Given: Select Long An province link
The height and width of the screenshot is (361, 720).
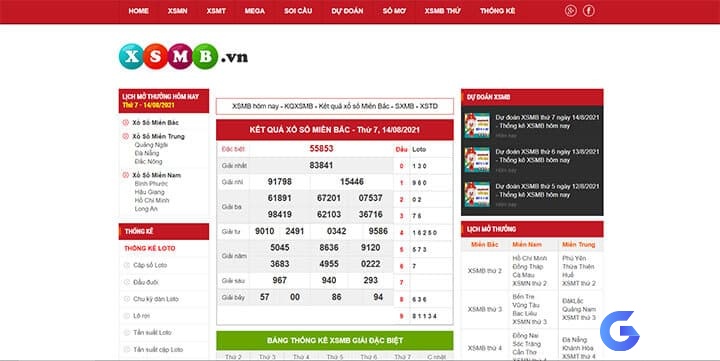Looking at the screenshot, I should (146, 209).
